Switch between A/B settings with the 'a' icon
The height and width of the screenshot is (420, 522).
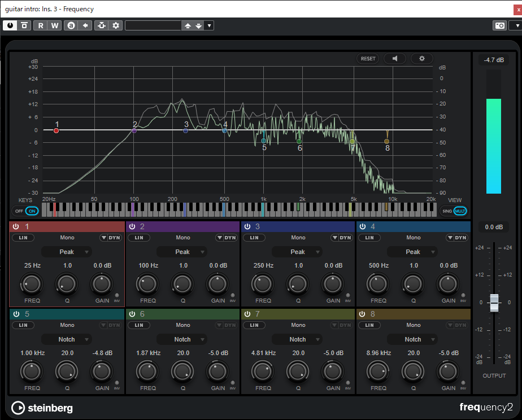point(71,25)
